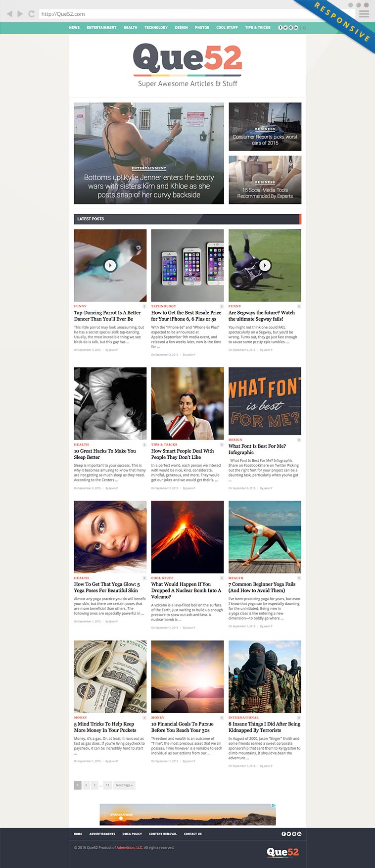
Task: Open the Cool Stuff menu item
Action: click(227, 28)
